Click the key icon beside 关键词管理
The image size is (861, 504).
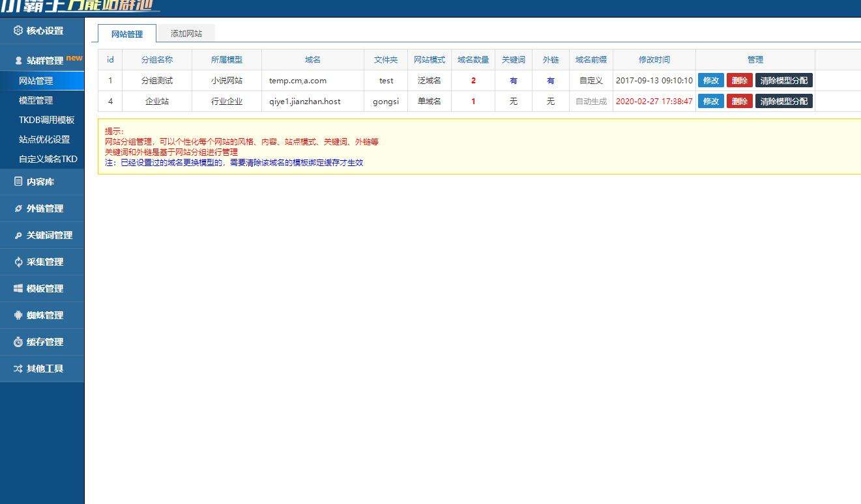(x=18, y=235)
